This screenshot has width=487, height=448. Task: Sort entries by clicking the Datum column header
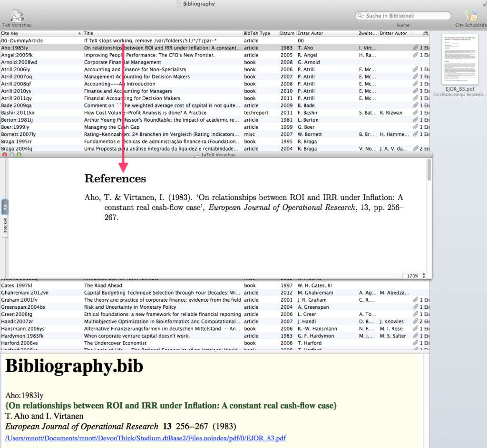(x=287, y=33)
